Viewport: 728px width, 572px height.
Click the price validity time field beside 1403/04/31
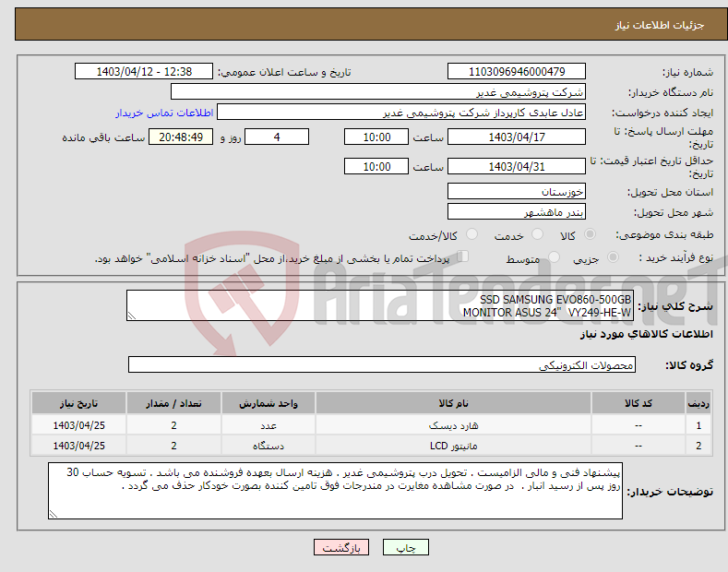[376, 166]
